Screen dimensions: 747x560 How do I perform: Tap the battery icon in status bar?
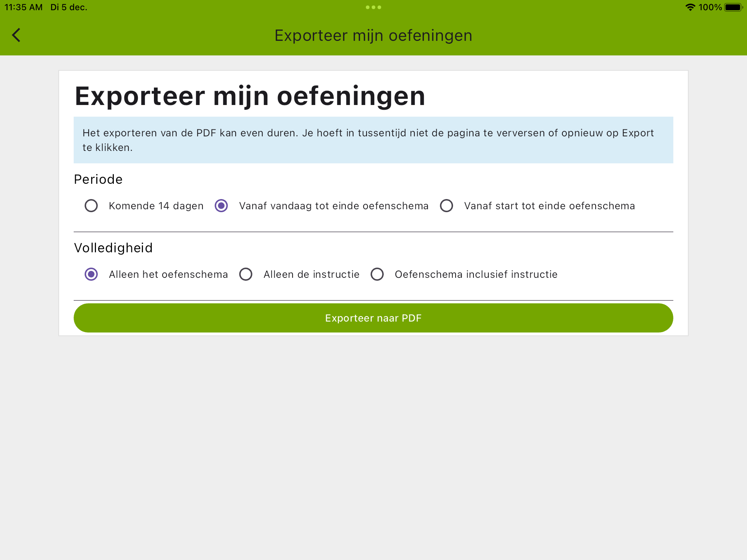point(733,7)
